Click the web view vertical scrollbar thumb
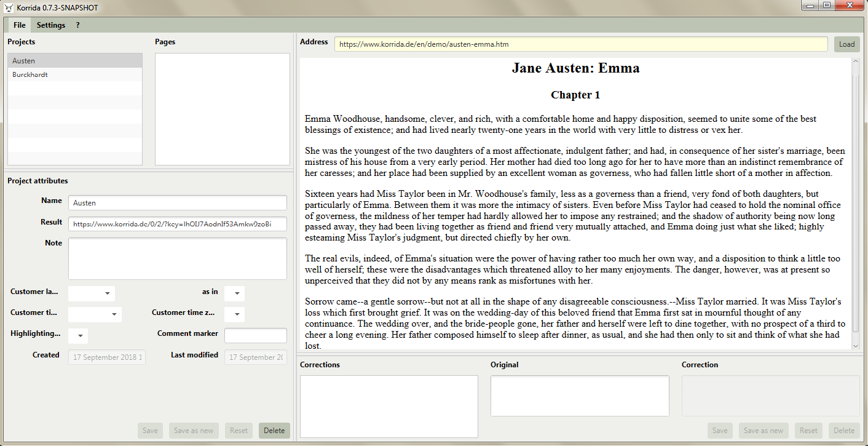This screenshot has width=868, height=446. (855, 203)
